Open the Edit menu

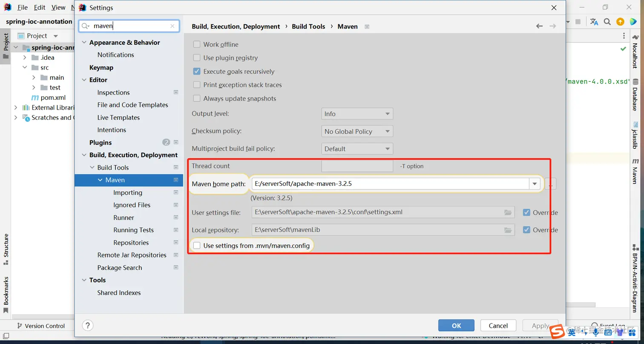point(40,8)
